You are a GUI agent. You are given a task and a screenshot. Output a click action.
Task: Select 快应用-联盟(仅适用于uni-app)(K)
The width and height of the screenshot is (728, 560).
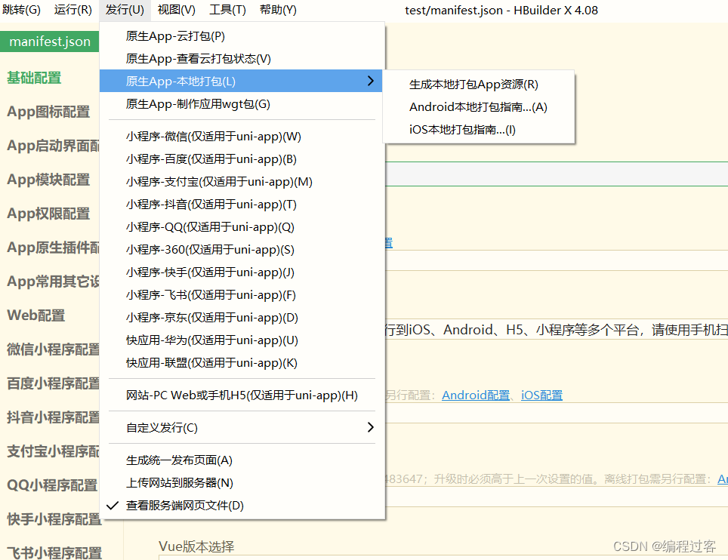click(242, 363)
